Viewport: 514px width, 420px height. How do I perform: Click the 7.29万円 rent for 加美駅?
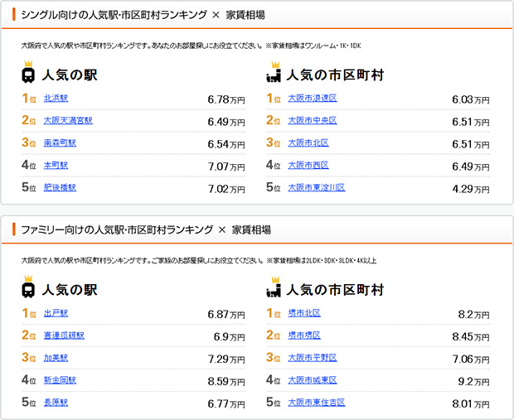pyautogui.click(x=226, y=360)
